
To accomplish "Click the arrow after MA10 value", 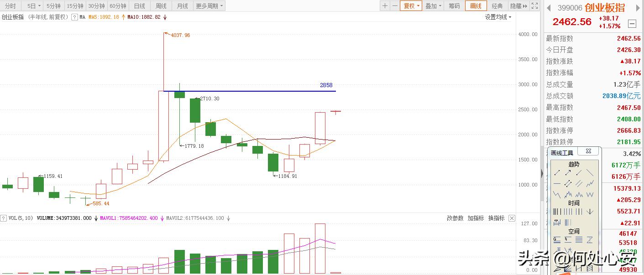I will 165,17.
